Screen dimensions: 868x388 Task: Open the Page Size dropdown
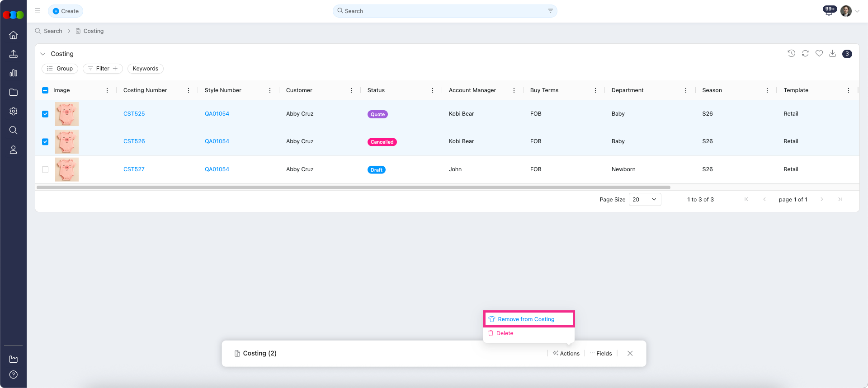pyautogui.click(x=645, y=199)
